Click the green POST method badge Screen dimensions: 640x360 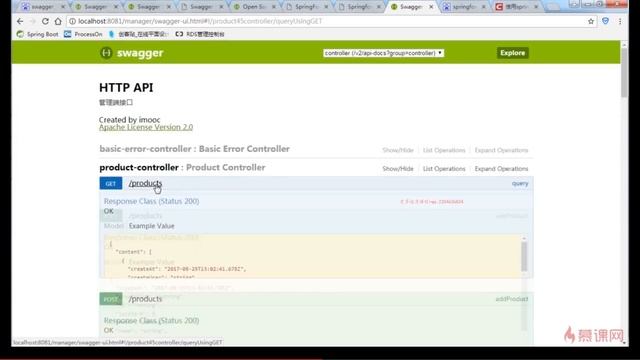pyautogui.click(x=111, y=299)
